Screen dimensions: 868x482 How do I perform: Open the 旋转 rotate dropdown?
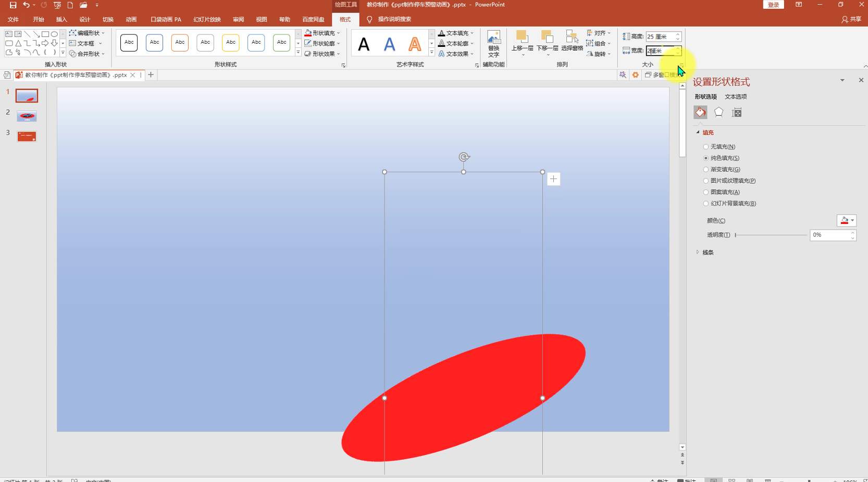(599, 54)
